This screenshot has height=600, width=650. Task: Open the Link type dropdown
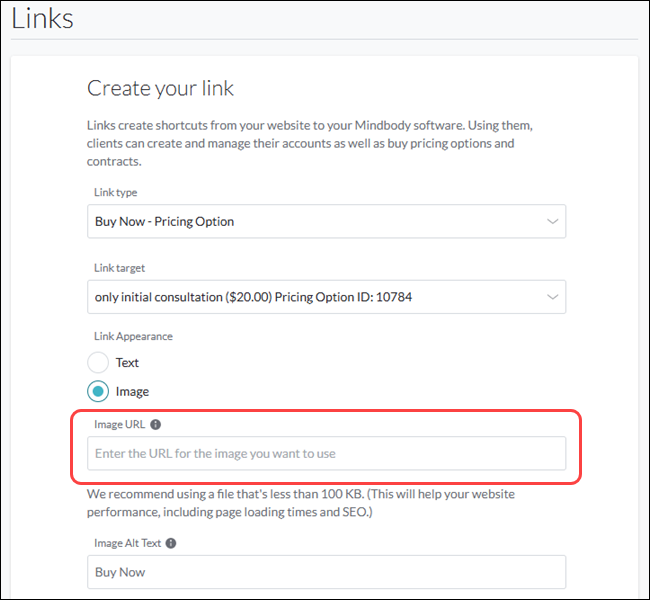coord(326,221)
